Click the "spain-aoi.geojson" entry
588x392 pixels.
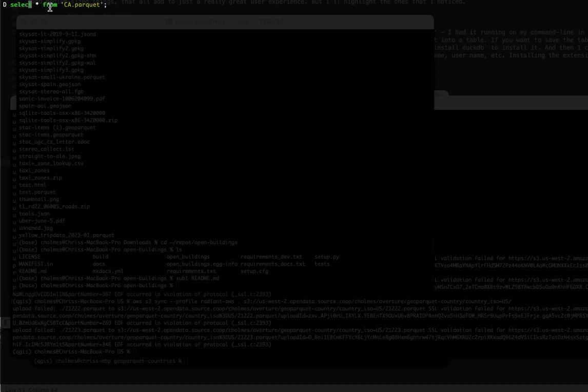point(44,106)
